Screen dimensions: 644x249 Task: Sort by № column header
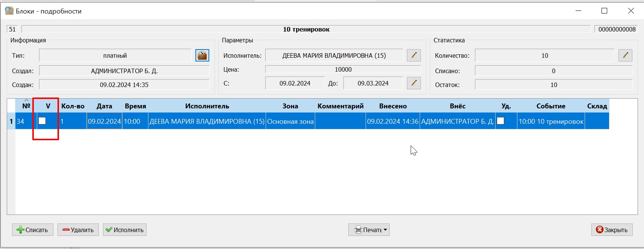[x=26, y=106]
